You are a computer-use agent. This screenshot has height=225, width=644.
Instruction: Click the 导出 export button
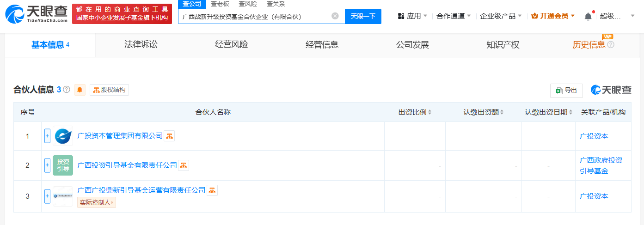566,91
